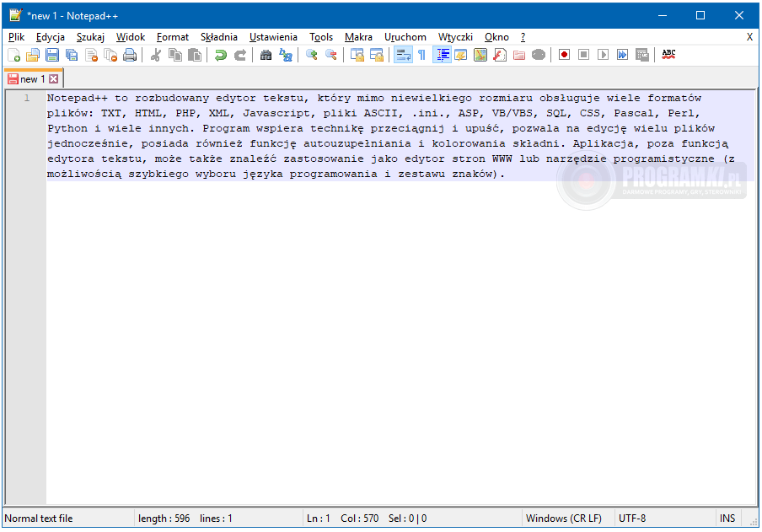762x532 pixels.
Task: Select the 'new 1' document tab
Action: click(33, 78)
